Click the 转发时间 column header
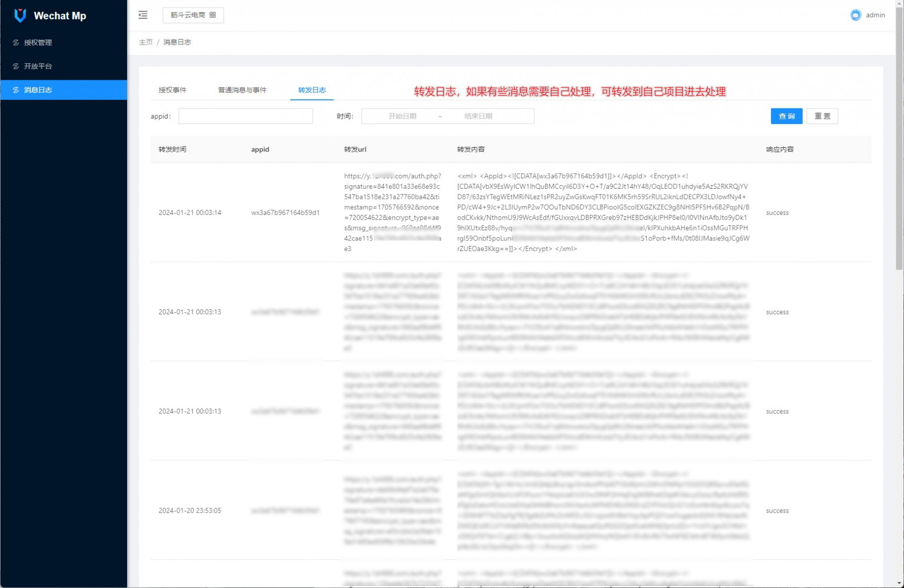This screenshot has width=904, height=588. (172, 149)
